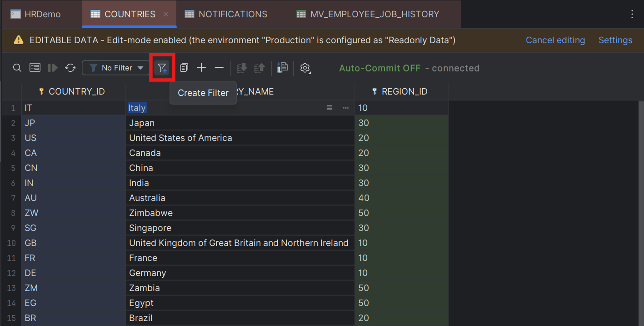Click the ellipsis icon in Italy cell
The width and height of the screenshot is (644, 326).
346,108
